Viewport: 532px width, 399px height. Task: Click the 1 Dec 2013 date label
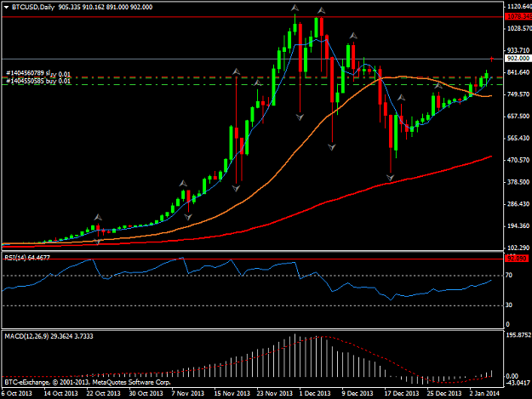pos(315,393)
